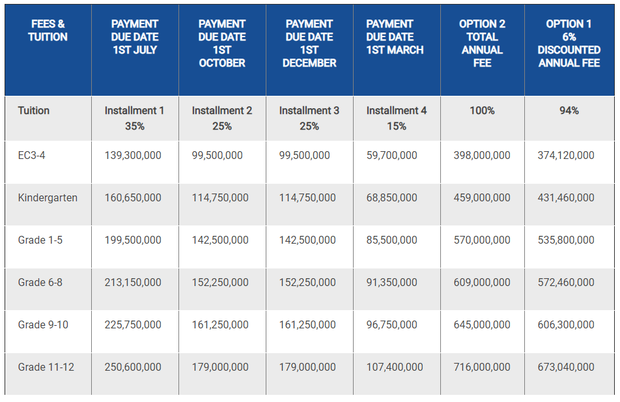
Task: Select the Payment Due Date 1st December header
Action: (309, 43)
